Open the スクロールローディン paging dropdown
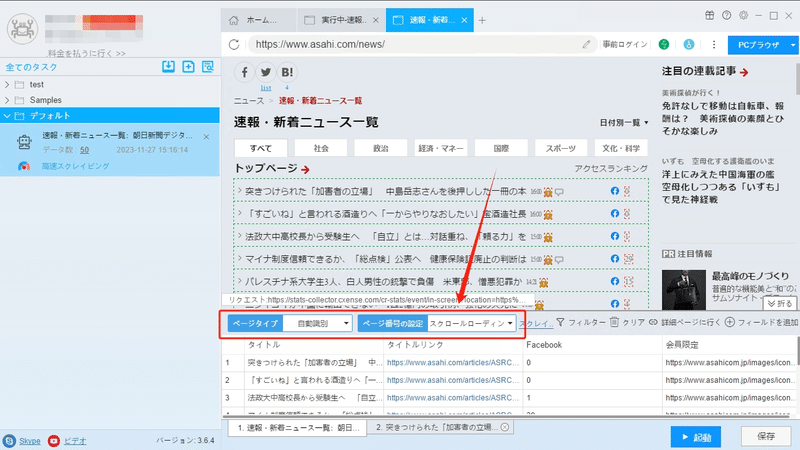800x450 pixels. coord(471,323)
